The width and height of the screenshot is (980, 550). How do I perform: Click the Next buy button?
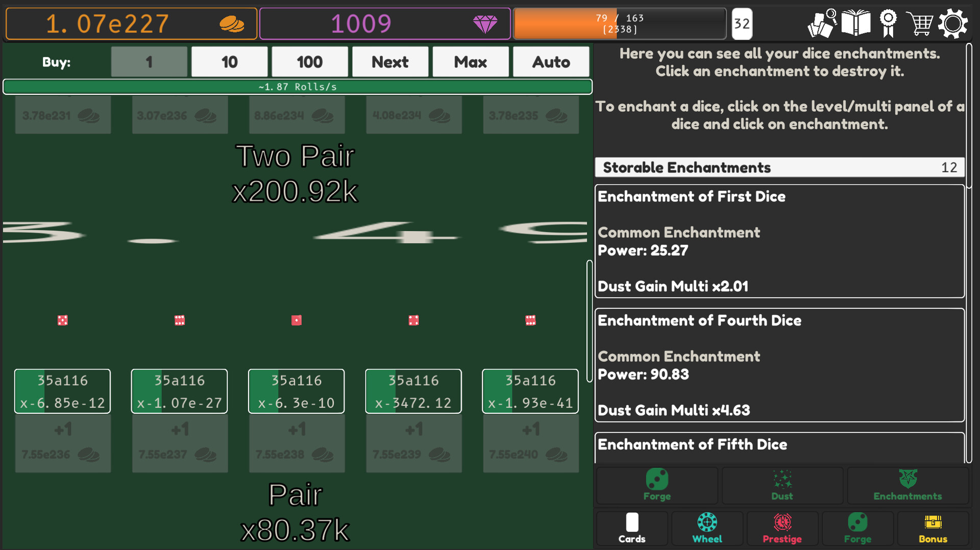click(x=390, y=62)
